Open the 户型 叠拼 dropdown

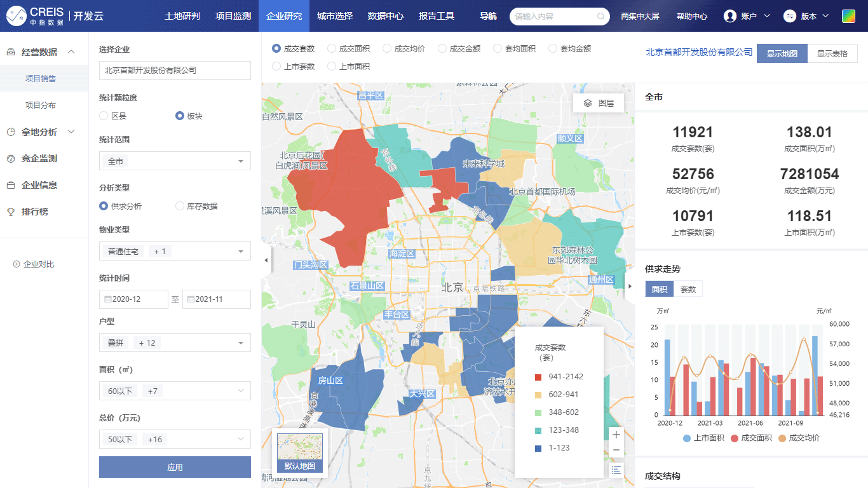point(175,343)
